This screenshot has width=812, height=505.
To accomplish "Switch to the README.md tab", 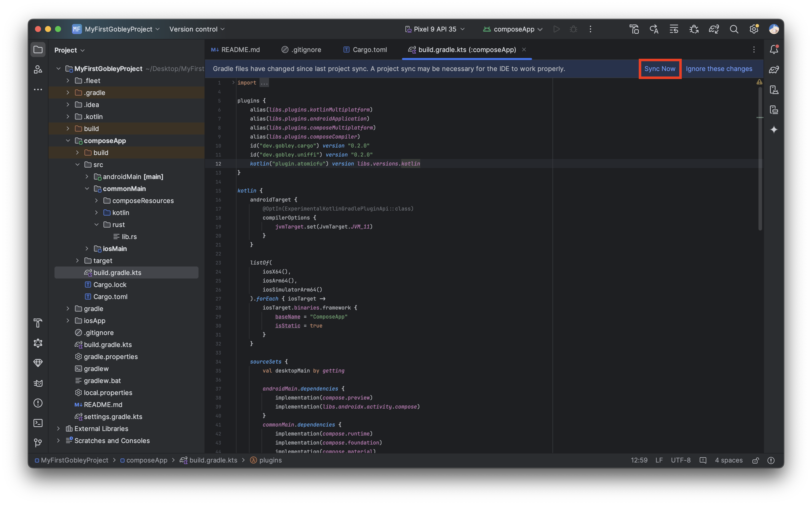I will (x=235, y=49).
